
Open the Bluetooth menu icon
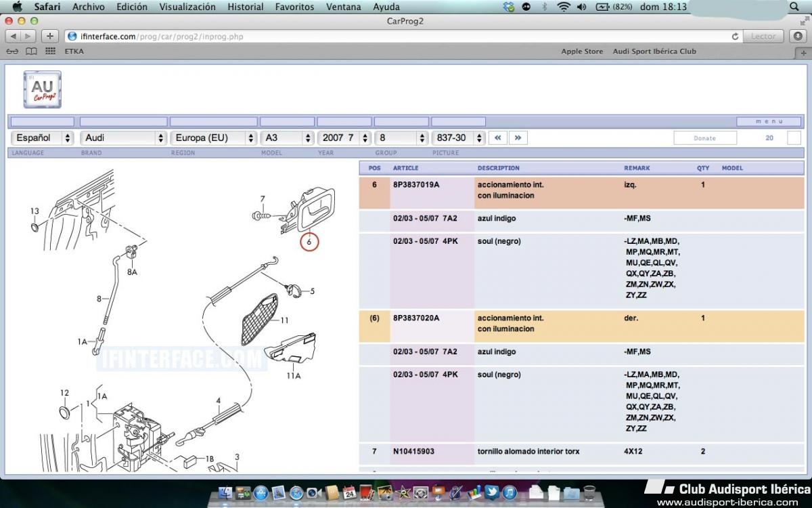pos(545,7)
